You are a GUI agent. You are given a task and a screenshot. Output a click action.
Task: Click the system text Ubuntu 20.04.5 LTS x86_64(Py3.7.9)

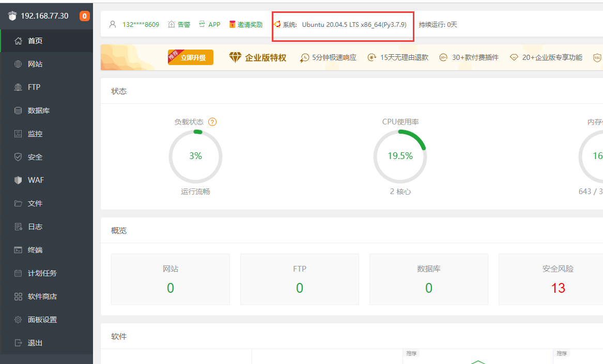(354, 25)
